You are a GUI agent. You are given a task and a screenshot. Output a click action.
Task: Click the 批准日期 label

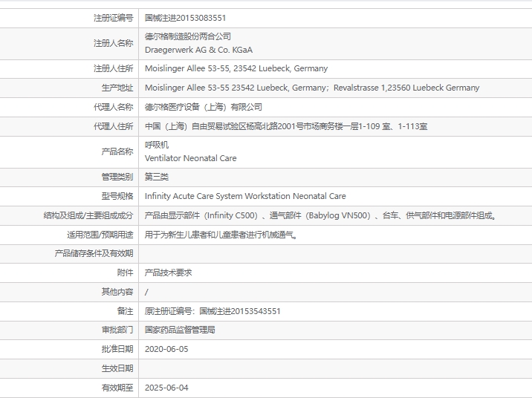coord(117,349)
